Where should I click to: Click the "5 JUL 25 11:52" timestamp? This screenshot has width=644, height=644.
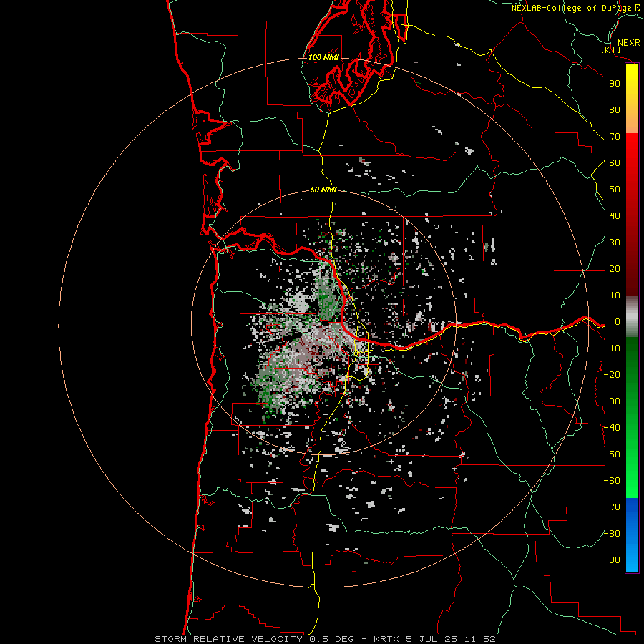pyautogui.click(x=451, y=639)
